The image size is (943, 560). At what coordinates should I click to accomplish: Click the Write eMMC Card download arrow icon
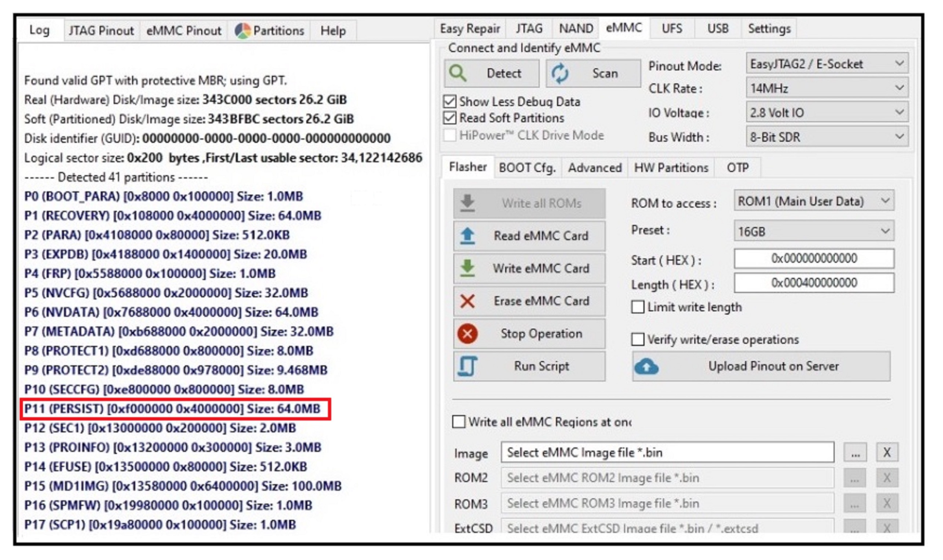pyautogui.click(x=467, y=268)
